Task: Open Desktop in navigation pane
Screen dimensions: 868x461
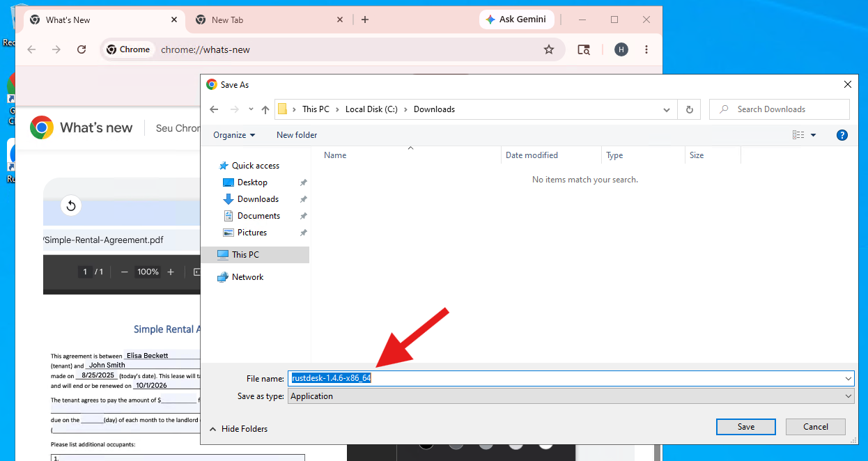Action: (x=252, y=182)
